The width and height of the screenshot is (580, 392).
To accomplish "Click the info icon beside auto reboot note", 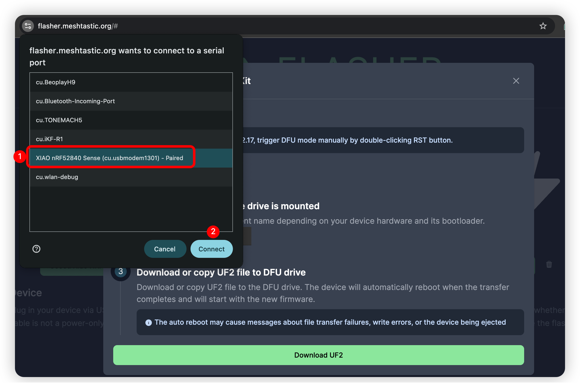I will 149,322.
